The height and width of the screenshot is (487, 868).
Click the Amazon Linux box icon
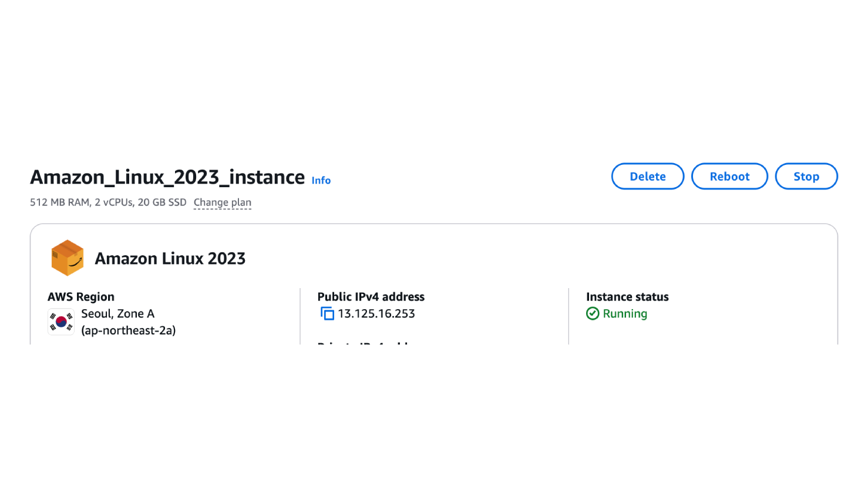point(68,258)
